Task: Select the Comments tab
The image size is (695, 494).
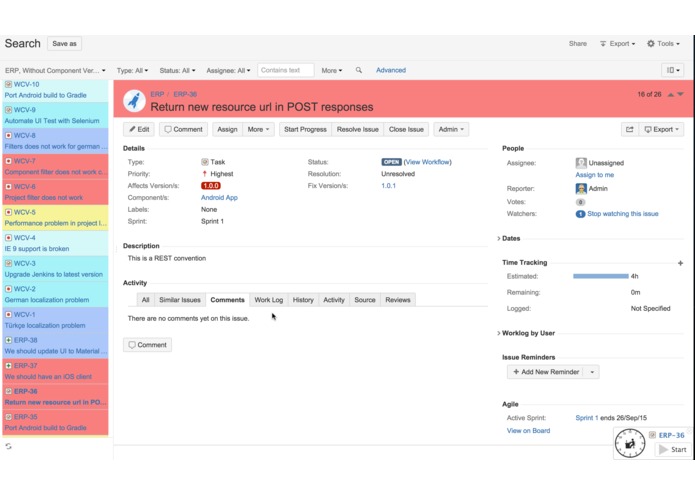Action: [x=227, y=300]
